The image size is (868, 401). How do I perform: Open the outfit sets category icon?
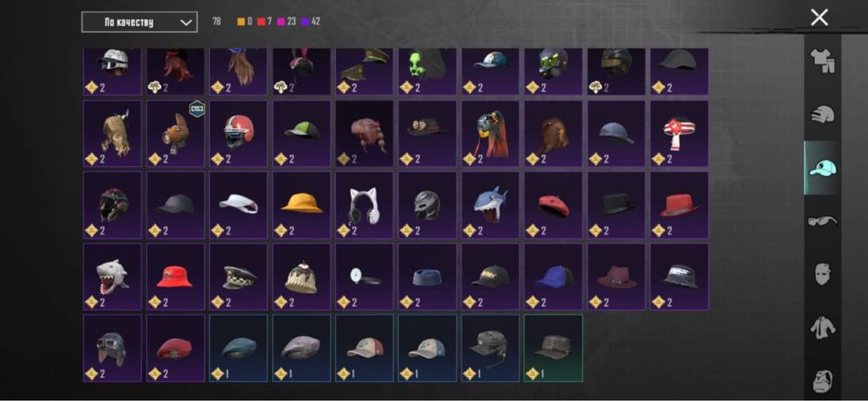(x=822, y=61)
